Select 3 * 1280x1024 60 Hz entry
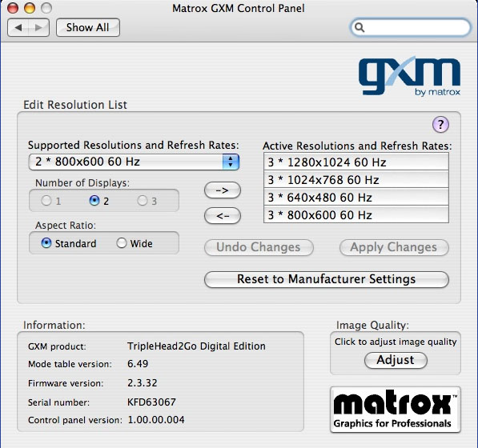This screenshot has width=478, height=448. (x=356, y=162)
